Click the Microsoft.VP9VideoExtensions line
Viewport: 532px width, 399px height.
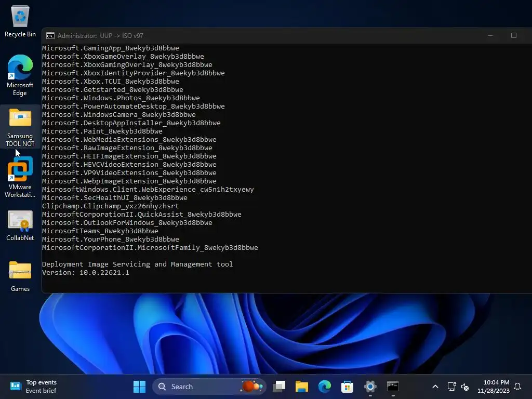(129, 172)
